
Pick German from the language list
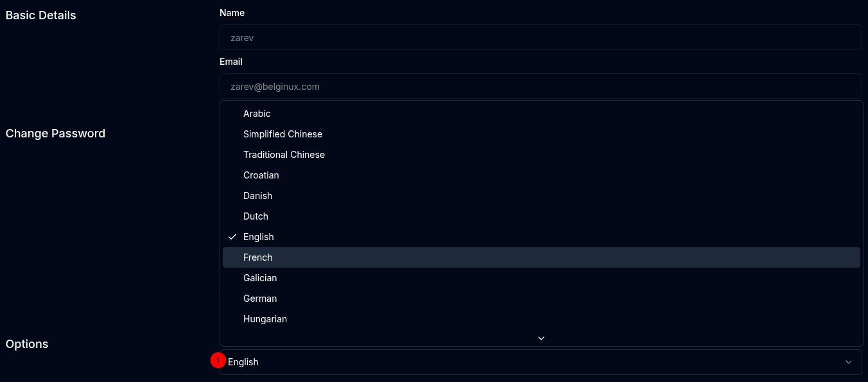(x=541, y=299)
